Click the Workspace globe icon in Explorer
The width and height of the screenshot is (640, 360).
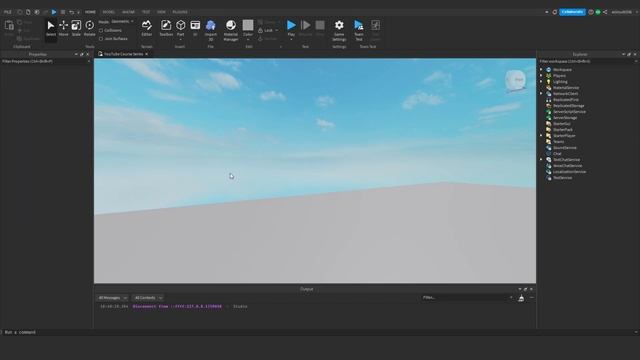pyautogui.click(x=549, y=70)
